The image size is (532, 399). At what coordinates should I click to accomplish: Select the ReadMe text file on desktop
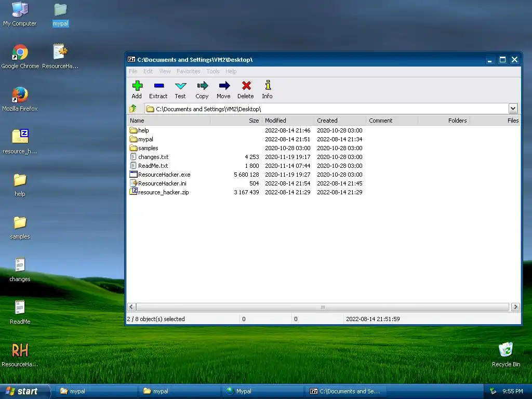click(20, 312)
